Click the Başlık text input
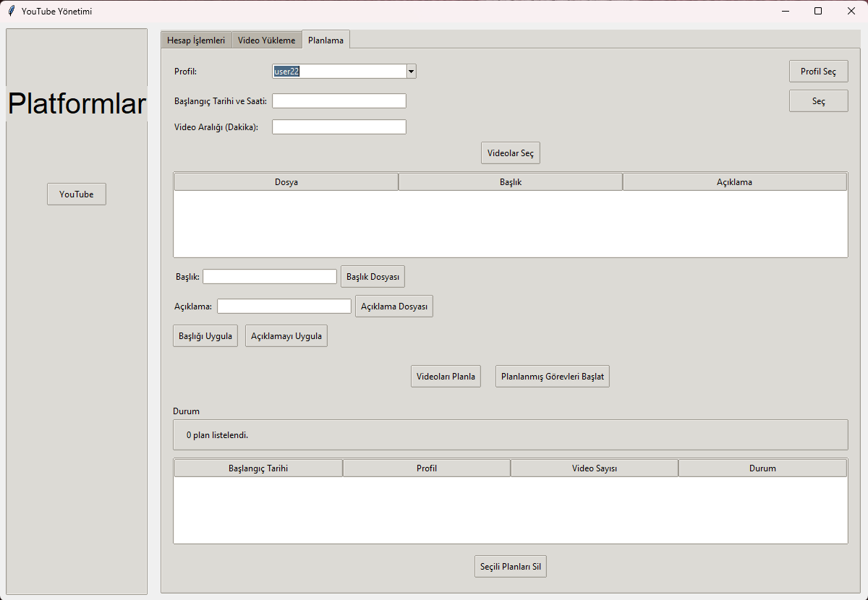868x600 pixels. [x=270, y=277]
